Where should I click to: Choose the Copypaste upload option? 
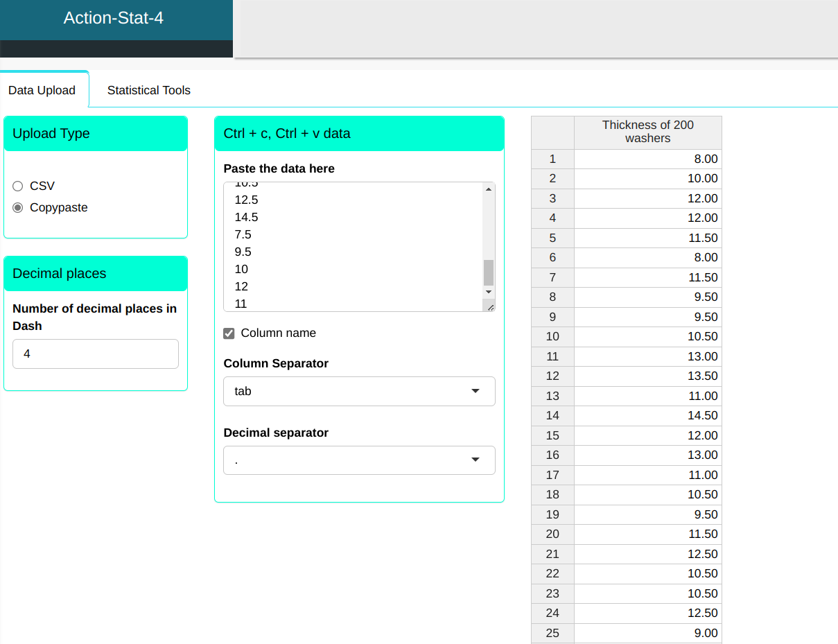point(18,207)
